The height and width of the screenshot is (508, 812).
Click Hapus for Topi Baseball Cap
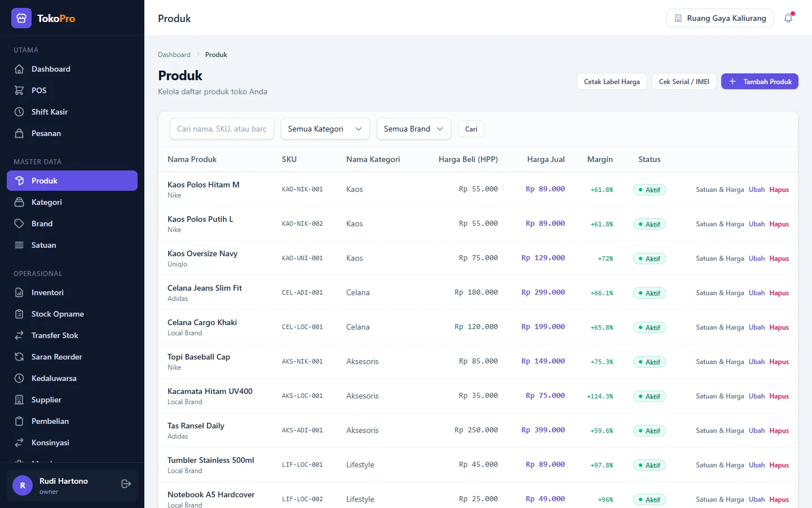click(x=779, y=362)
